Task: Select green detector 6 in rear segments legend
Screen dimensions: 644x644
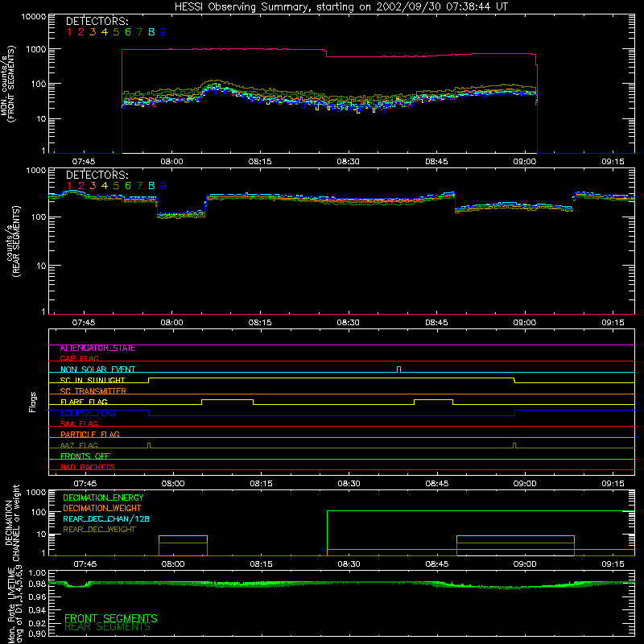Action: [128, 186]
